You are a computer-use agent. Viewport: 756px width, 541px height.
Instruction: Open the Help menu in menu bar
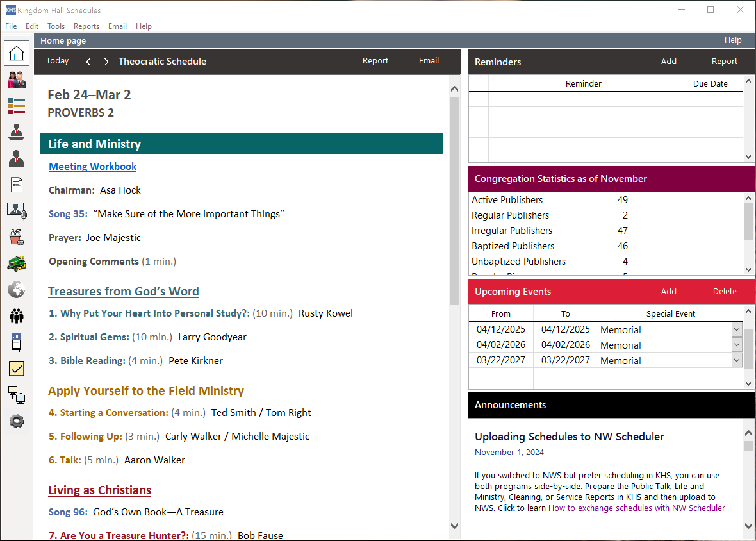tap(144, 26)
